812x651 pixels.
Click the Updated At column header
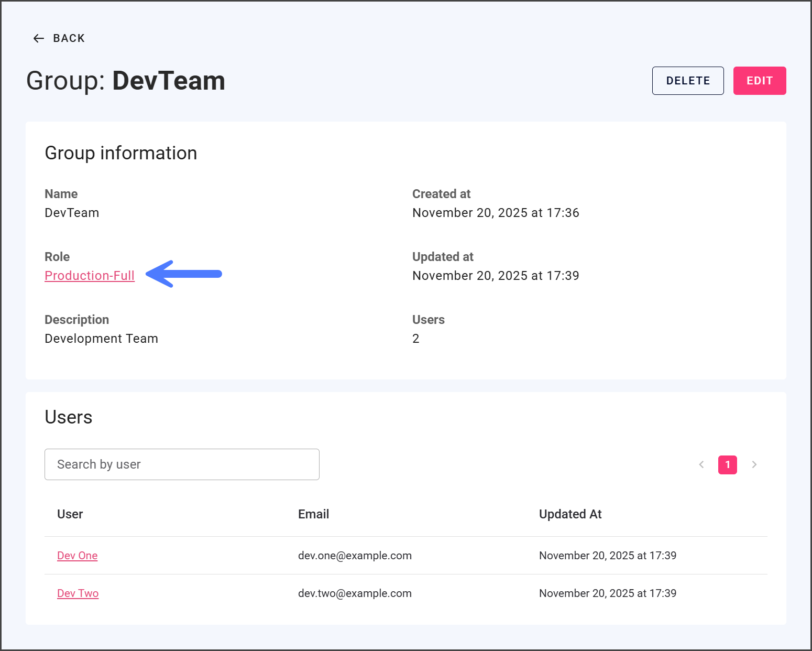570,514
